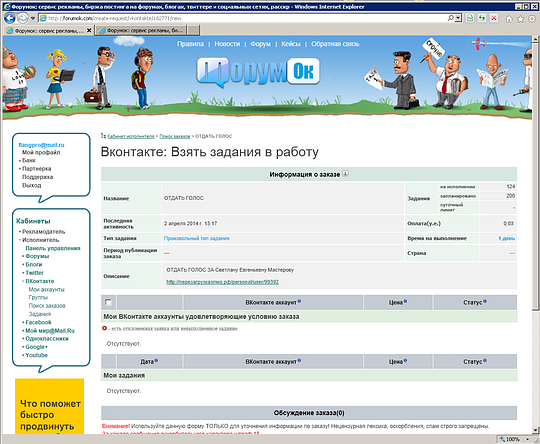540x444 pixels.
Task: Go back with the browser Back arrow
Action: coord(10,18)
